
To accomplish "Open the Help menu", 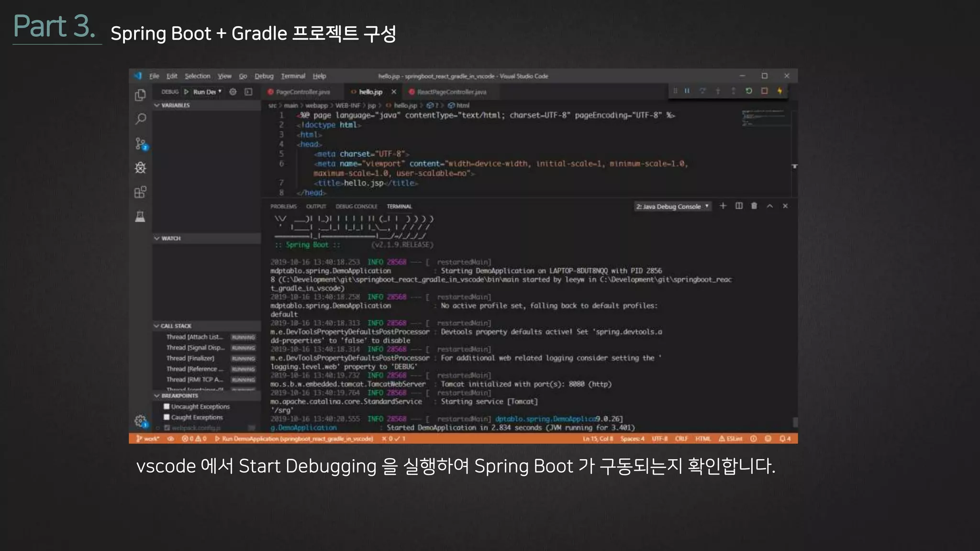I will [x=319, y=76].
